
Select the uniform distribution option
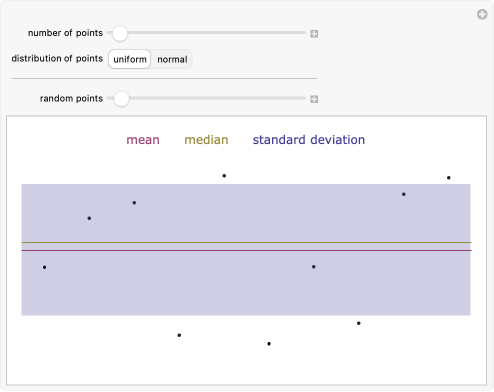pos(130,59)
